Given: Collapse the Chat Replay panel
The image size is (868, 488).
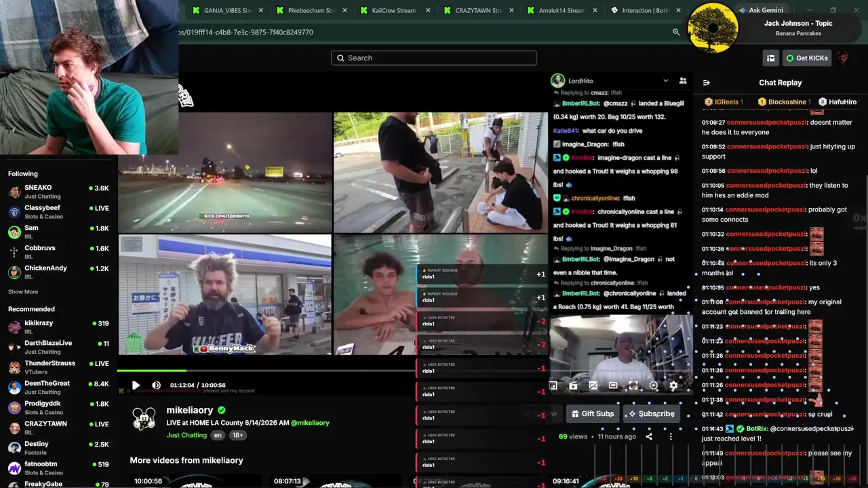Looking at the screenshot, I should (706, 83).
